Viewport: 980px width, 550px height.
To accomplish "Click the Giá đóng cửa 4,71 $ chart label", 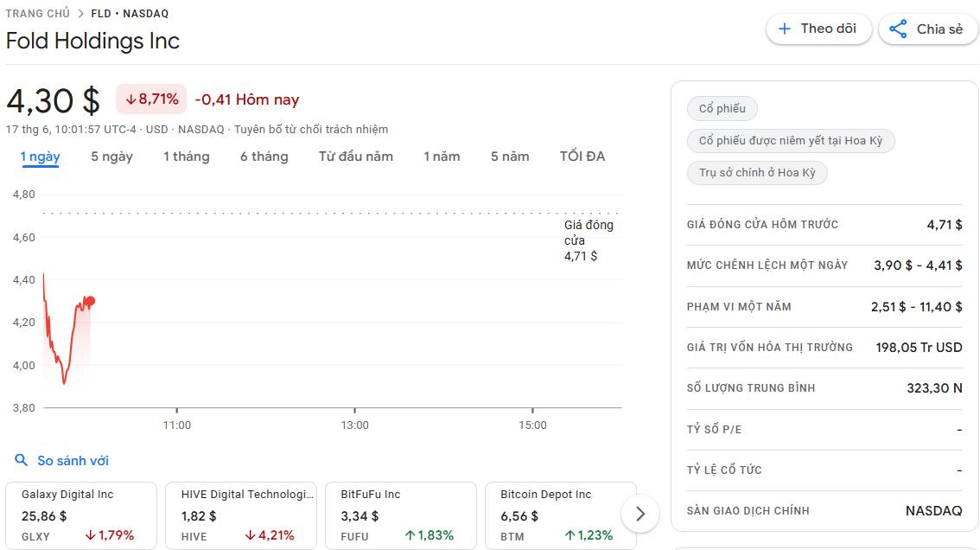I will (x=589, y=240).
